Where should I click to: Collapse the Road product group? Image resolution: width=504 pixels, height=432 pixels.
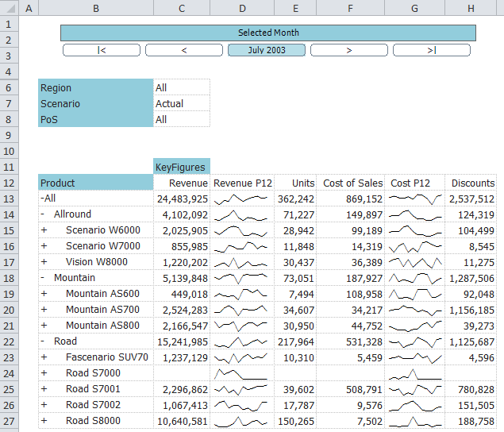pos(43,341)
